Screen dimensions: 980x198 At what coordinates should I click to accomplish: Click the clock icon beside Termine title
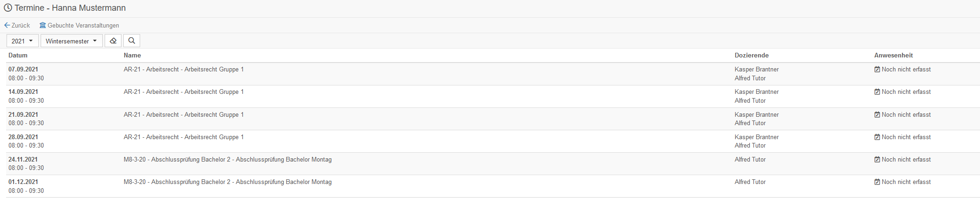(8, 8)
